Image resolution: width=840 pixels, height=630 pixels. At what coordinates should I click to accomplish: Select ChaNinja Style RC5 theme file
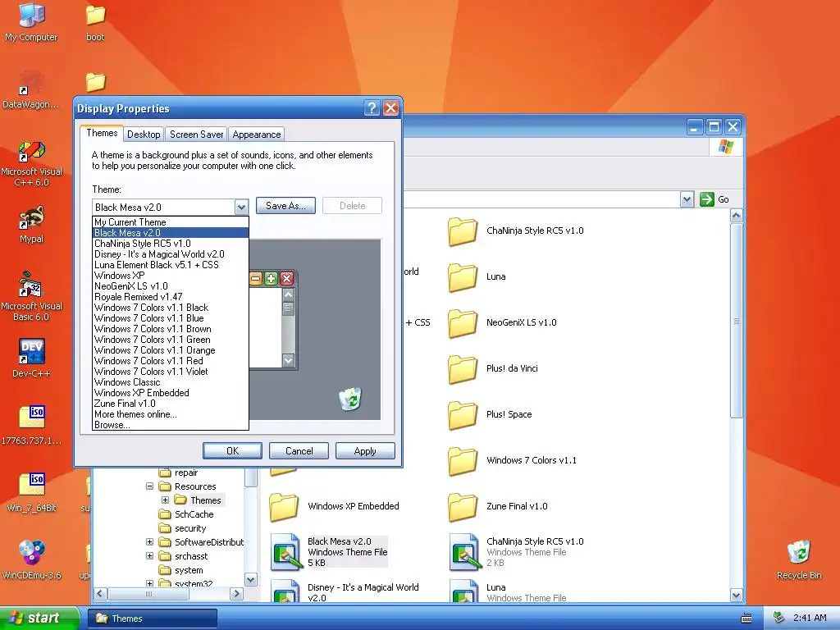click(517, 552)
